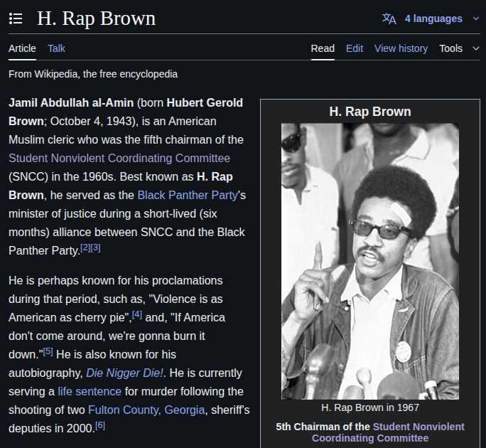The height and width of the screenshot is (448, 486).
Task: Follow the Student Nonviolent Coordinating Committee link in the article text
Action: click(x=119, y=159)
